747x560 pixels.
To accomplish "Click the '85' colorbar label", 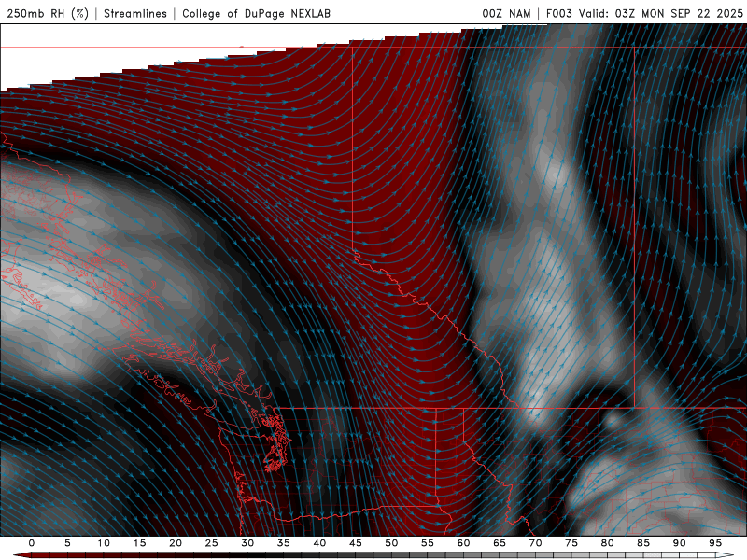I will (x=643, y=543).
